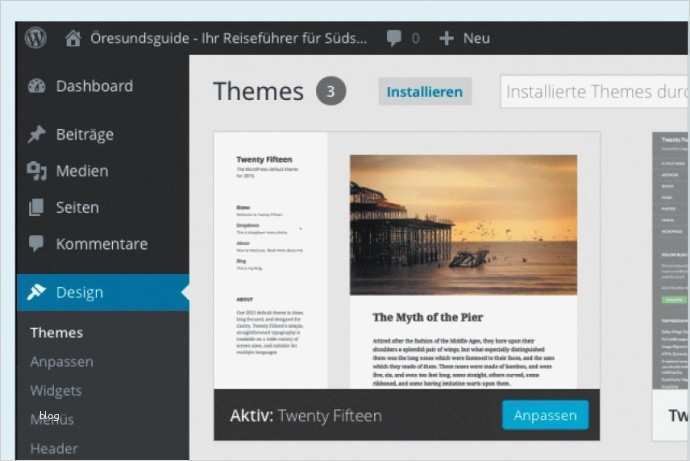This screenshot has height=461, width=690.
Task: Open the Beiträge menu item
Action: point(103,134)
